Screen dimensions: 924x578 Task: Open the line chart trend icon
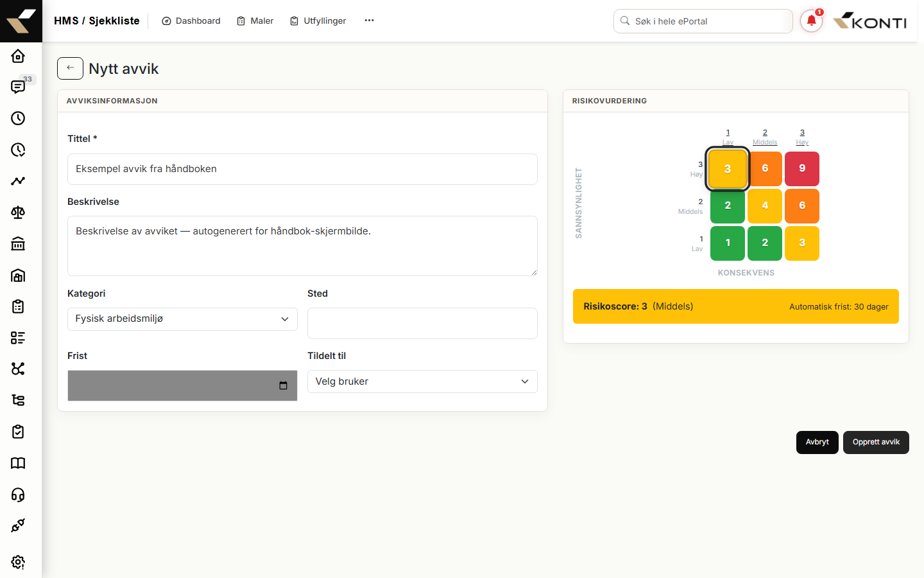tap(18, 181)
